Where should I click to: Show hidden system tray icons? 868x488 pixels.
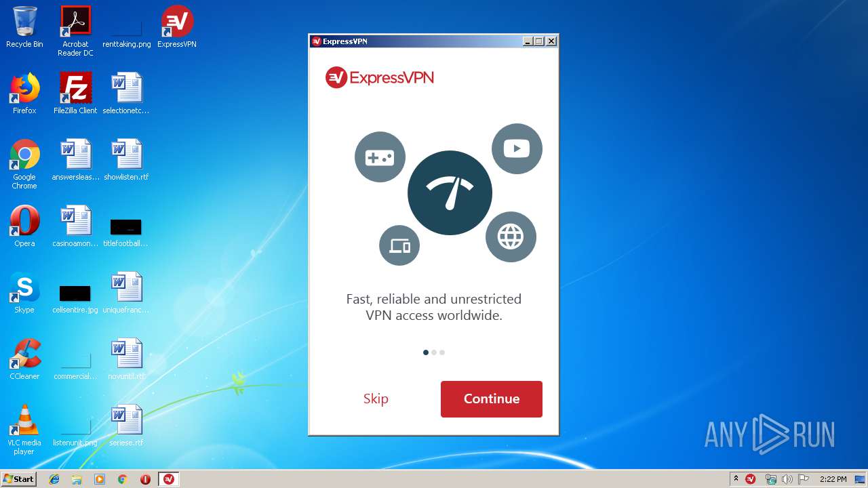[736, 479]
